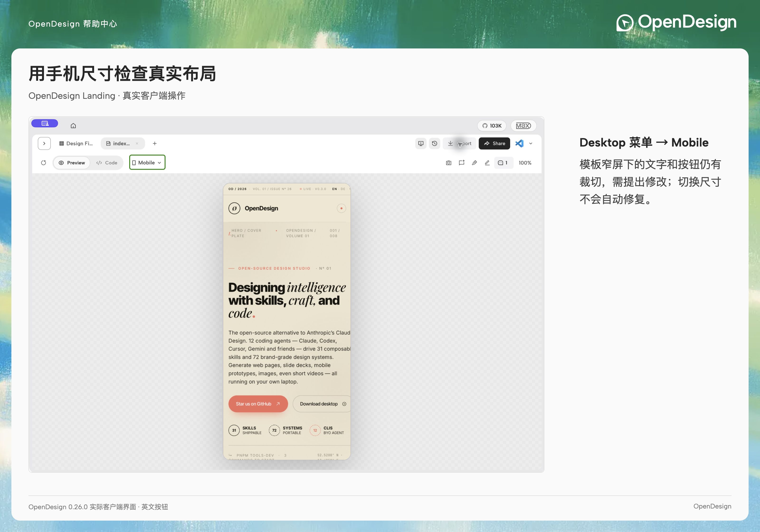Switch to Code view

(x=107, y=162)
